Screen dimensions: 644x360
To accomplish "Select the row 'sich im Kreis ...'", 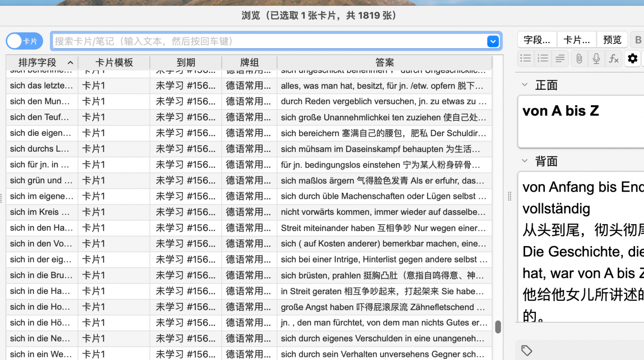I will click(x=249, y=212).
